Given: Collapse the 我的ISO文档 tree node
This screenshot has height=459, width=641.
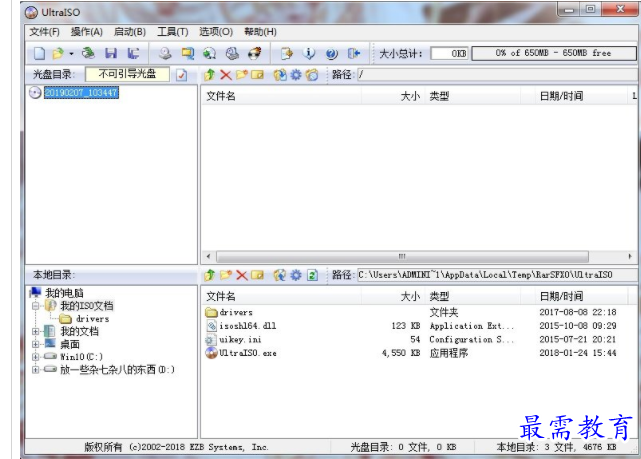Looking at the screenshot, I should [36, 306].
